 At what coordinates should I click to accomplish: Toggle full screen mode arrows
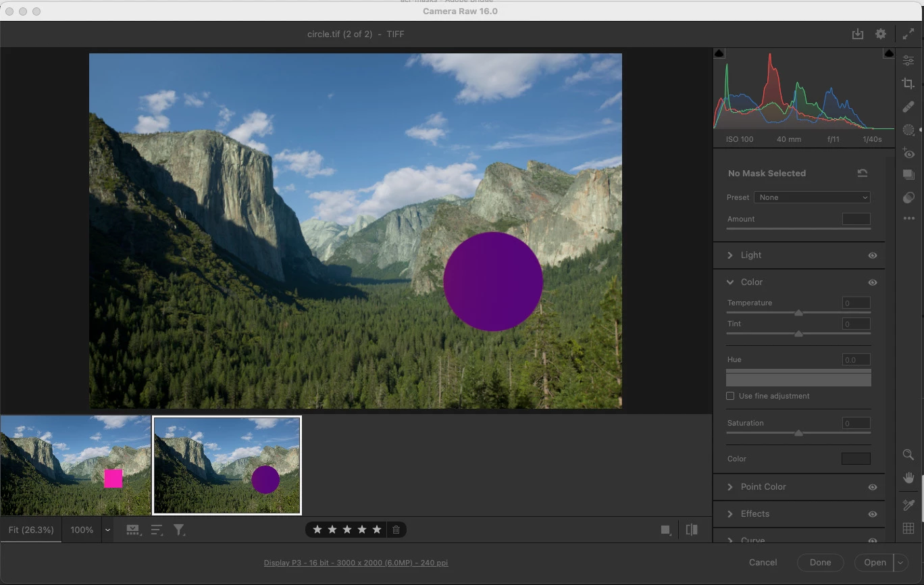coord(908,34)
